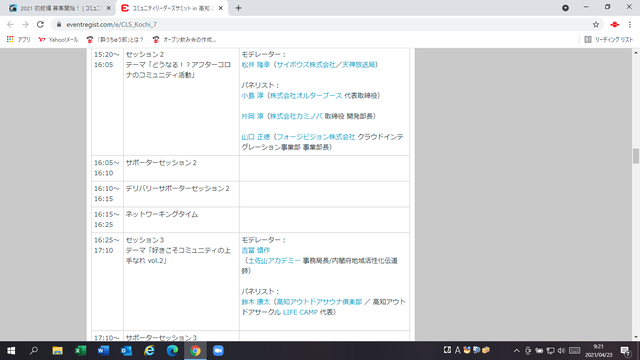Go forward to the next page
The height and width of the screenshot is (360, 640).
pos(25,24)
